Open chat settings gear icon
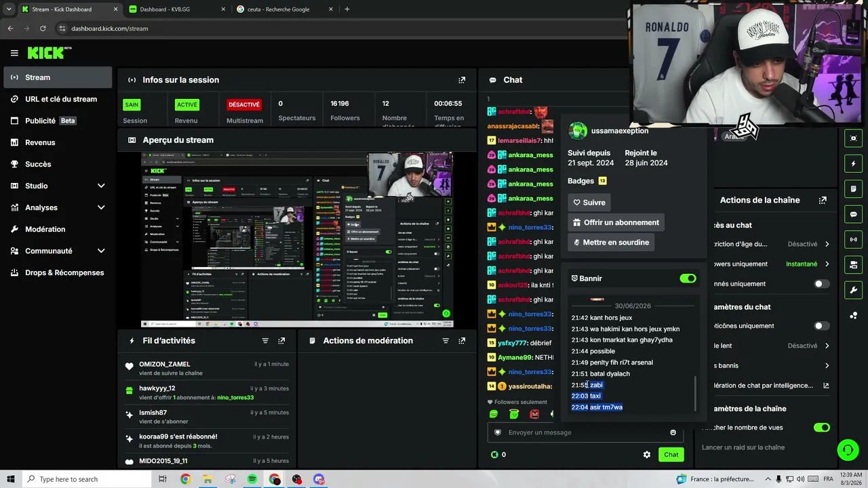This screenshot has height=488, width=868. [x=647, y=455]
